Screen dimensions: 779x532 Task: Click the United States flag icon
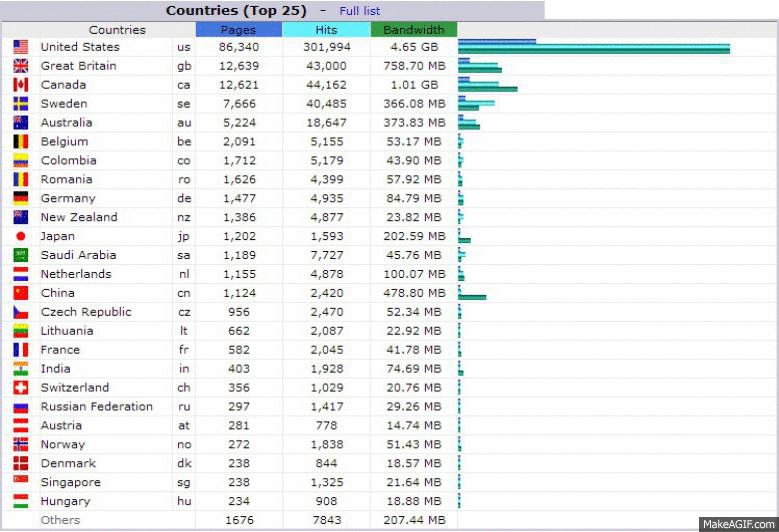tap(21, 47)
